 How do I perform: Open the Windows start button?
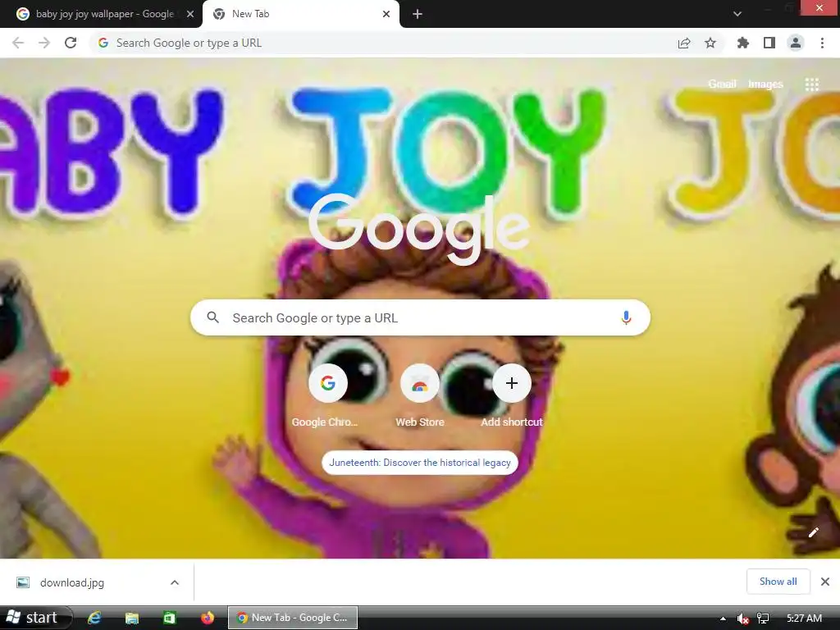[35, 618]
